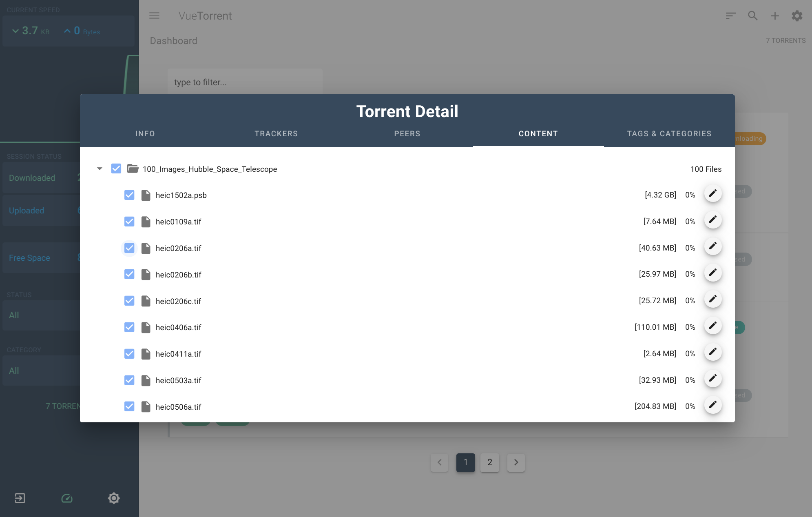Click the speedometer icon in the sidebar
This screenshot has width=812, height=517.
(67, 498)
